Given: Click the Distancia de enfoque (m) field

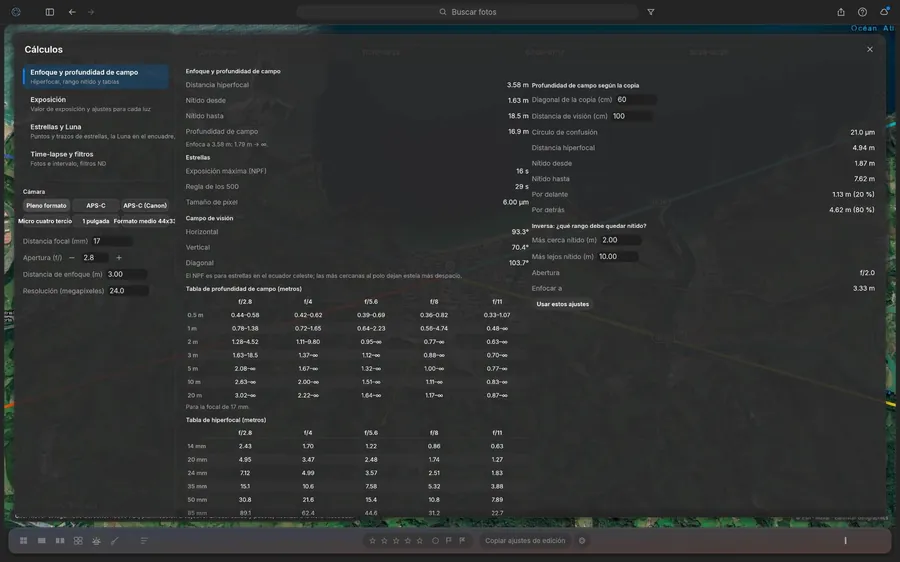Looking at the screenshot, I should tap(126, 274).
